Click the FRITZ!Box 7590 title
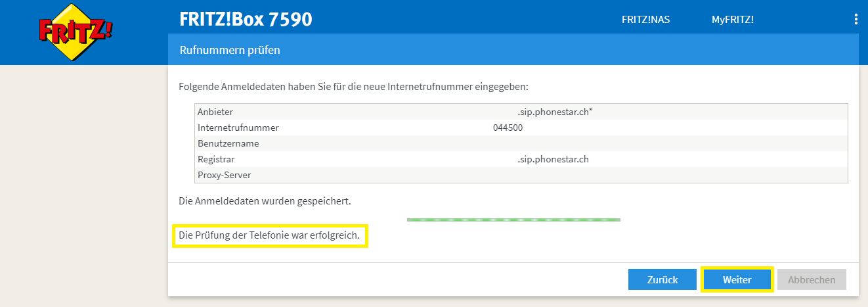Image resolution: width=868 pixels, height=307 pixels. click(246, 20)
